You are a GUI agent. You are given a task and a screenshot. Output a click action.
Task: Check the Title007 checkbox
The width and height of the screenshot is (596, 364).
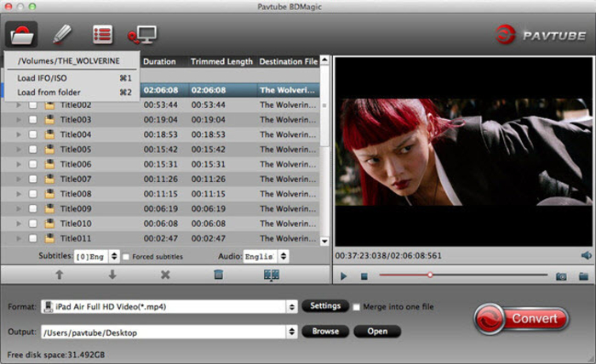[33, 179]
